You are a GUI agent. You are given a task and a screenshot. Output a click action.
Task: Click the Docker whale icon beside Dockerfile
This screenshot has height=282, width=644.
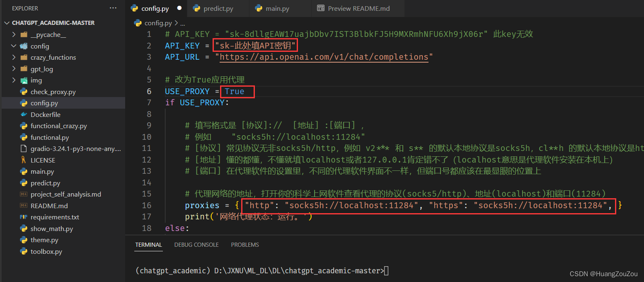click(x=24, y=114)
